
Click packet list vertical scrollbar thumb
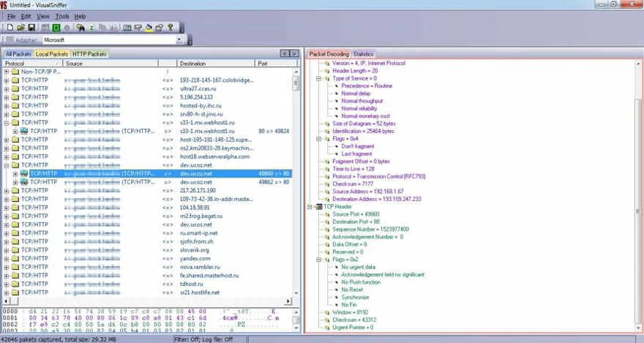point(296,82)
